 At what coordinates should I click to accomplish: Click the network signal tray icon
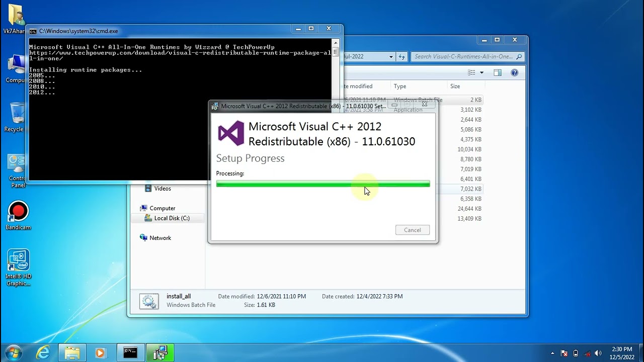tap(587, 353)
